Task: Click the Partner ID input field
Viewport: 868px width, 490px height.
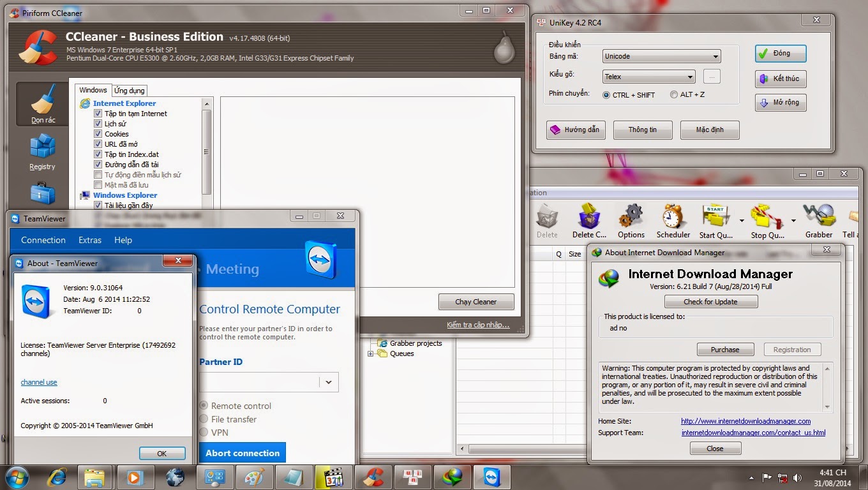Action: point(259,382)
